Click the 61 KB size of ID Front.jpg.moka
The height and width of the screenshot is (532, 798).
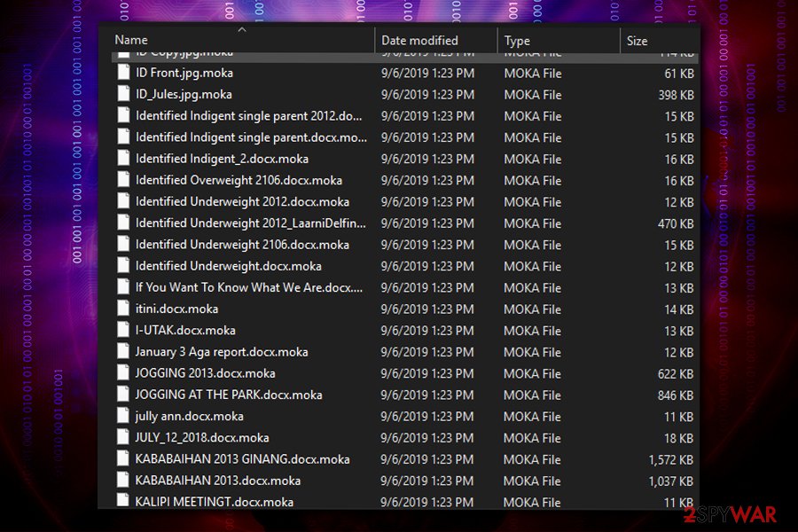coord(679,74)
